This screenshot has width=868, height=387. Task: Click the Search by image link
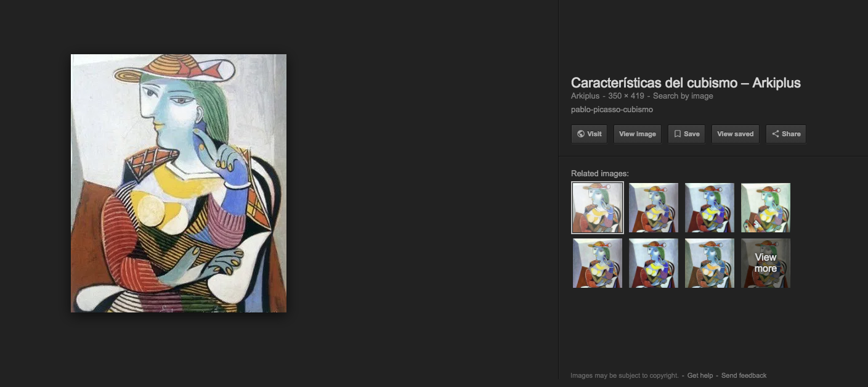click(683, 96)
